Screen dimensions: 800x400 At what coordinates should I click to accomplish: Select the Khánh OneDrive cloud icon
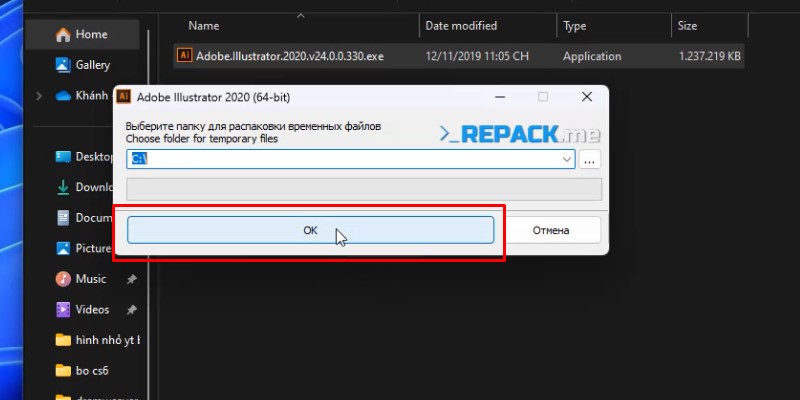click(62, 96)
